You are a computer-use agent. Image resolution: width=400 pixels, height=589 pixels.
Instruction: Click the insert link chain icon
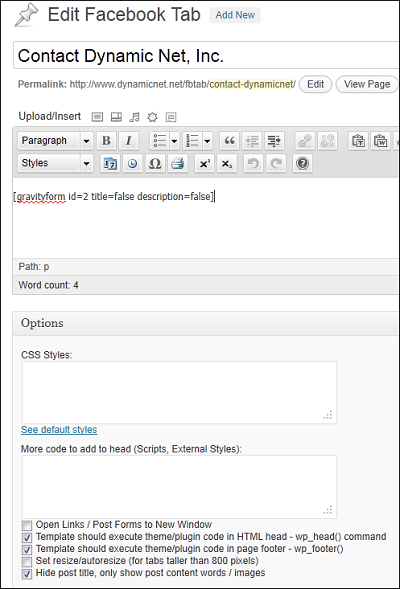click(x=305, y=141)
